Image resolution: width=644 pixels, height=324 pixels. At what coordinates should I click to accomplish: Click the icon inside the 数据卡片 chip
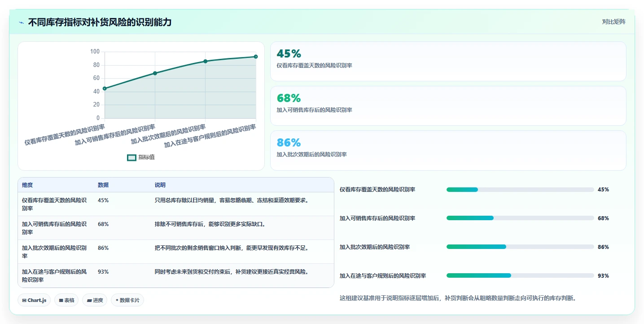pos(117,300)
